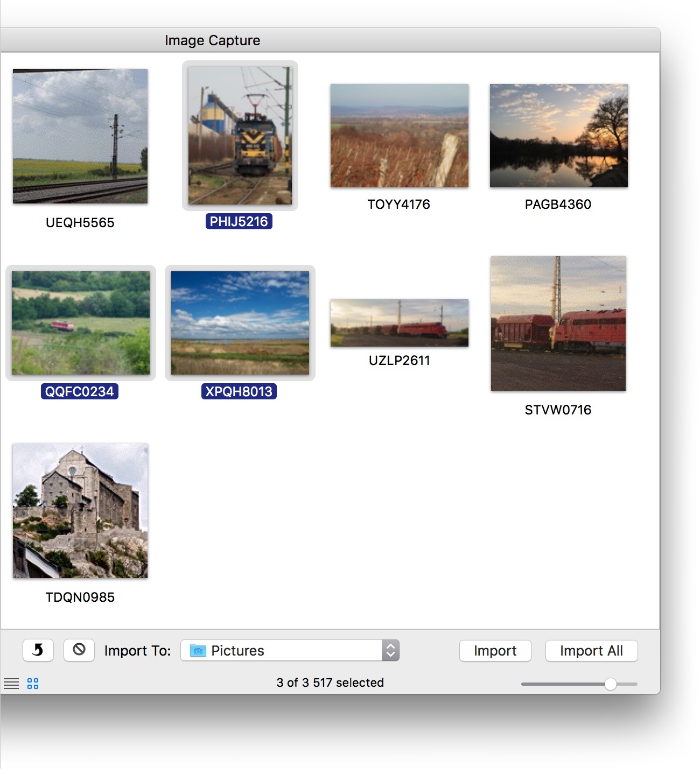Click the XPQH8013 highlighted name label

(x=239, y=391)
